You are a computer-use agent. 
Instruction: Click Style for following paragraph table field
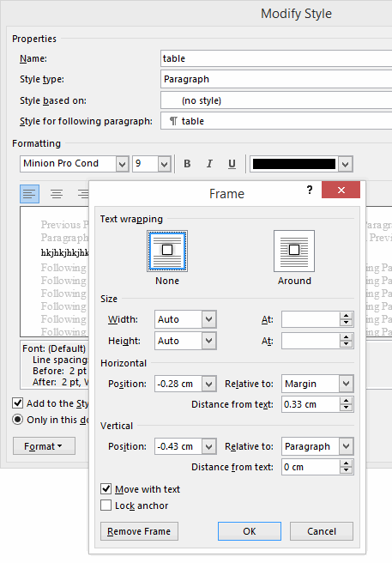point(276,121)
